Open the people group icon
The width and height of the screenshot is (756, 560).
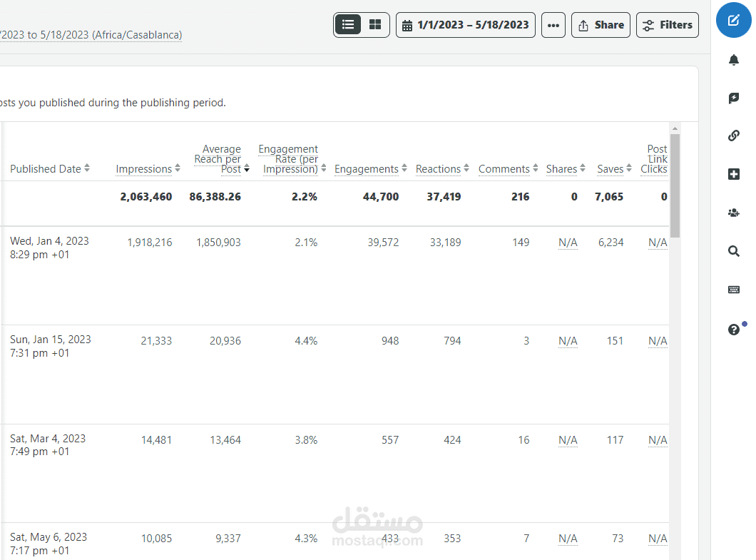pos(733,213)
